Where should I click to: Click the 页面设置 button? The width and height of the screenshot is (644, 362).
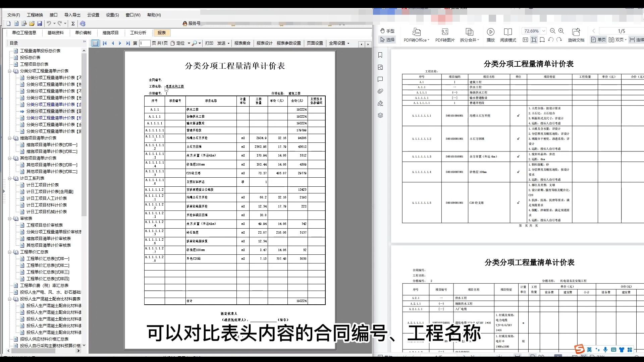click(x=315, y=43)
